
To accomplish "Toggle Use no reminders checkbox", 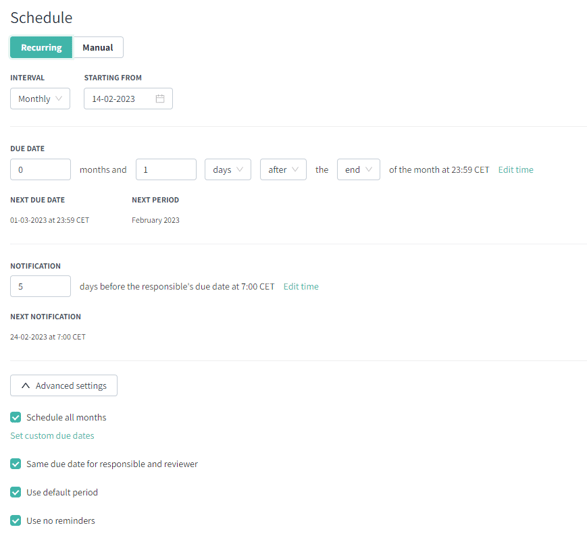I will (x=16, y=521).
